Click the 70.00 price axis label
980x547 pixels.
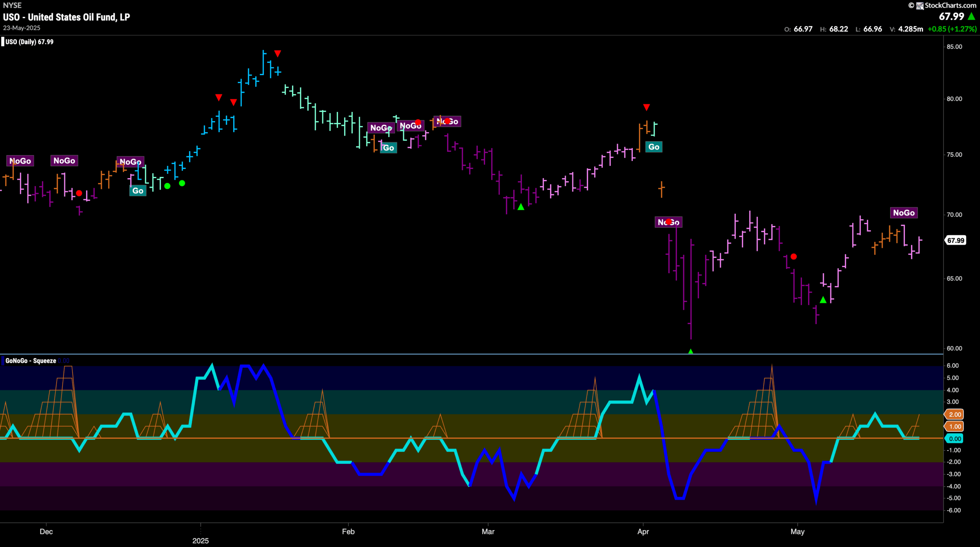point(954,215)
